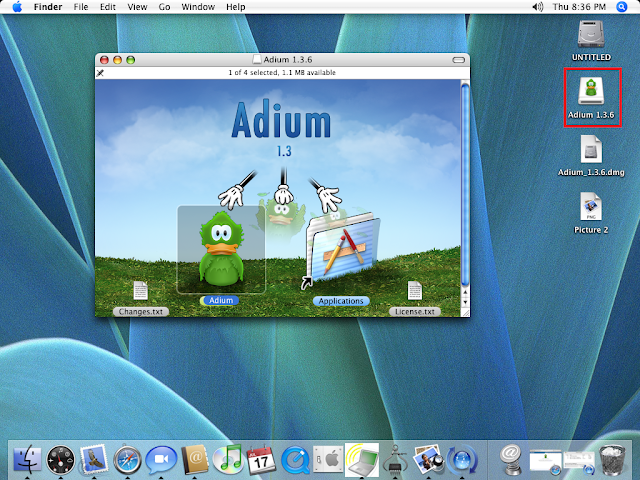Click the crossed-out pencil read-only icon
This screenshot has width=640, height=480.
coord(100,73)
